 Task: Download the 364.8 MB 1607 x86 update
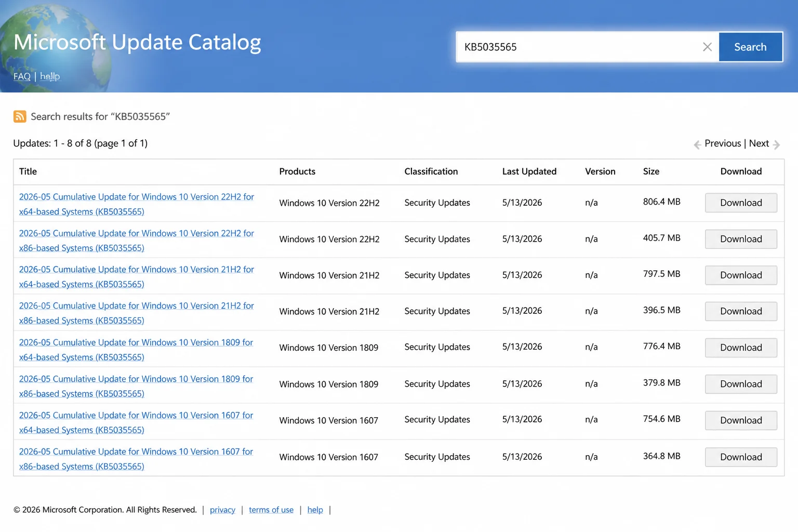coord(741,457)
